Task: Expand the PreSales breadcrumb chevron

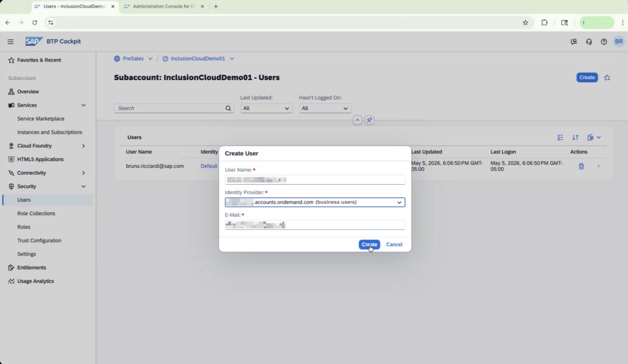Action: pos(150,59)
